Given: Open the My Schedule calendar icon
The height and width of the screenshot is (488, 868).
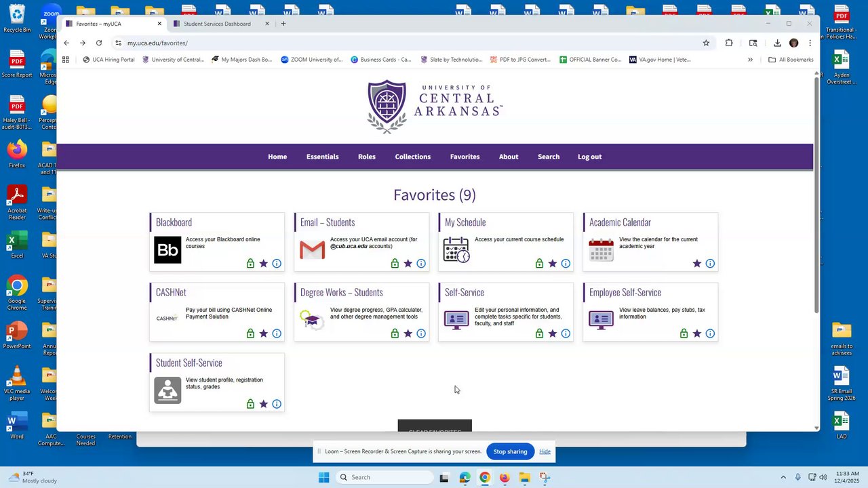Looking at the screenshot, I should [456, 250].
